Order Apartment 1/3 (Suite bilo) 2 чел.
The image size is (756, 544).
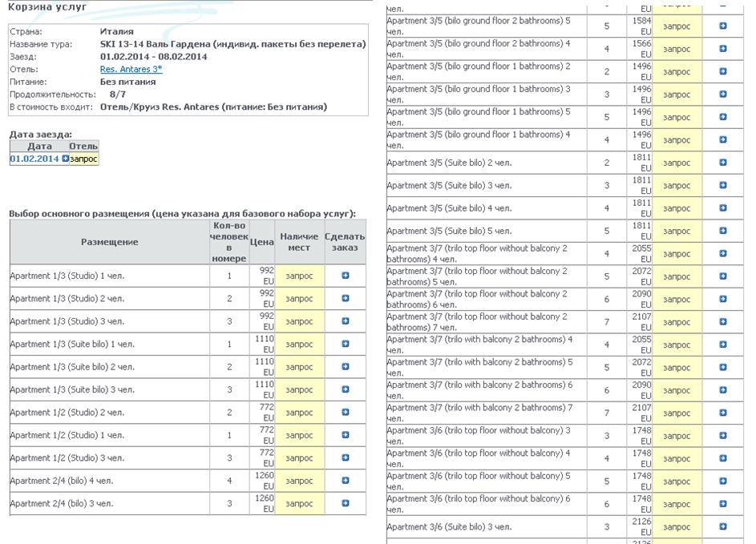pyautogui.click(x=346, y=367)
